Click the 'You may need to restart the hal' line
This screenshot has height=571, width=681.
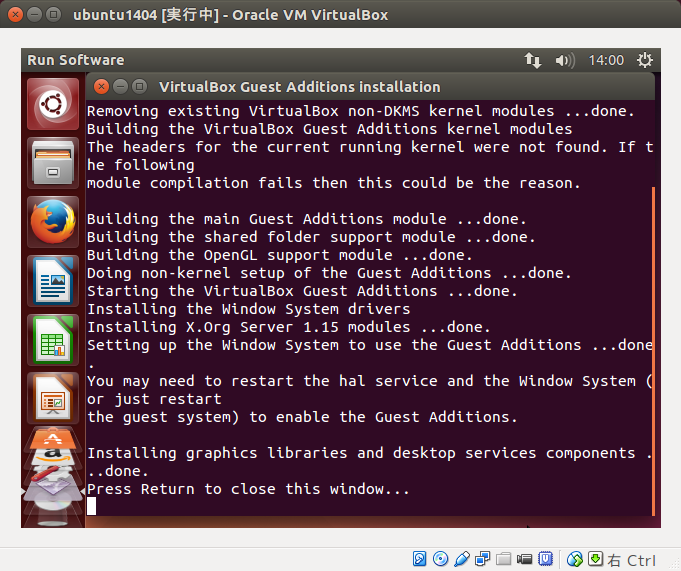point(370,381)
